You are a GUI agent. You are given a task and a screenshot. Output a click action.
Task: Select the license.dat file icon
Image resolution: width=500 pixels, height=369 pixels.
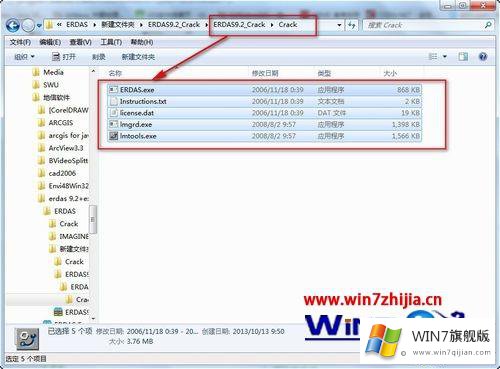[x=114, y=113]
